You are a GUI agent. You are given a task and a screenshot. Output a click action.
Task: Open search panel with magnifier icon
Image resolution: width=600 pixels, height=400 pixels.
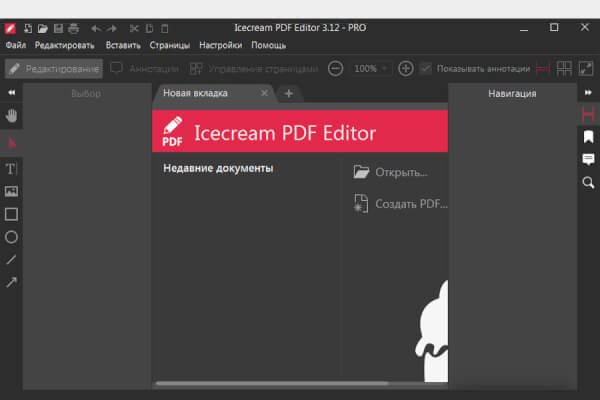pyautogui.click(x=589, y=182)
